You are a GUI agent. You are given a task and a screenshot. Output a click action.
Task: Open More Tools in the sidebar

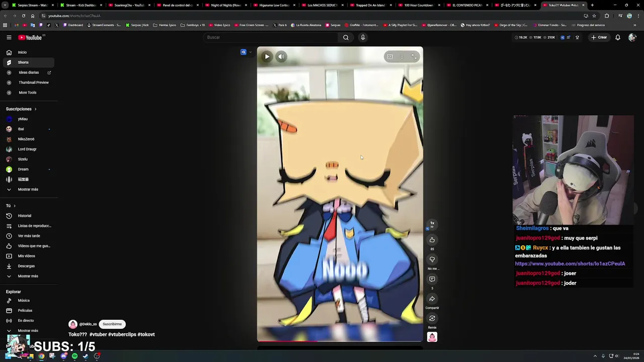click(x=28, y=93)
